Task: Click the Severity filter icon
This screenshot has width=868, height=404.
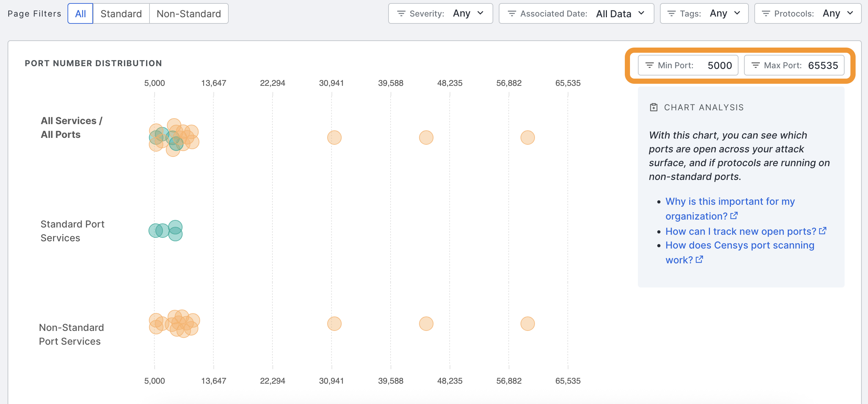Action: (401, 13)
